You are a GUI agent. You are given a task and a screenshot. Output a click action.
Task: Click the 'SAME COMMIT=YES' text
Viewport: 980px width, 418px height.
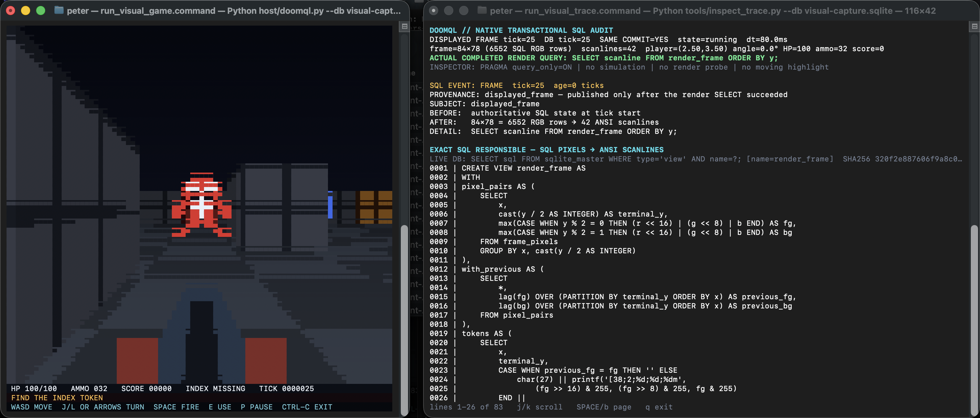634,40
